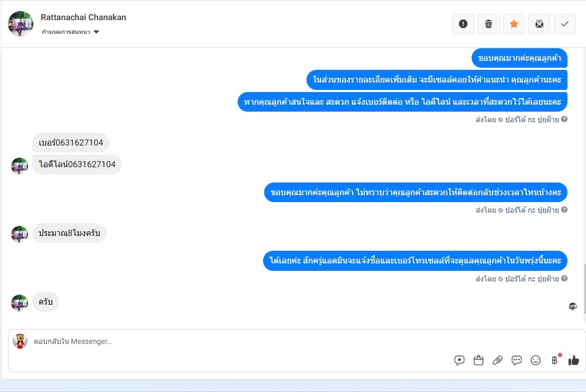Screen dimensions: 586x392
Task: Open Rattanachai Chanakan profile picture in header
Action: (x=21, y=23)
